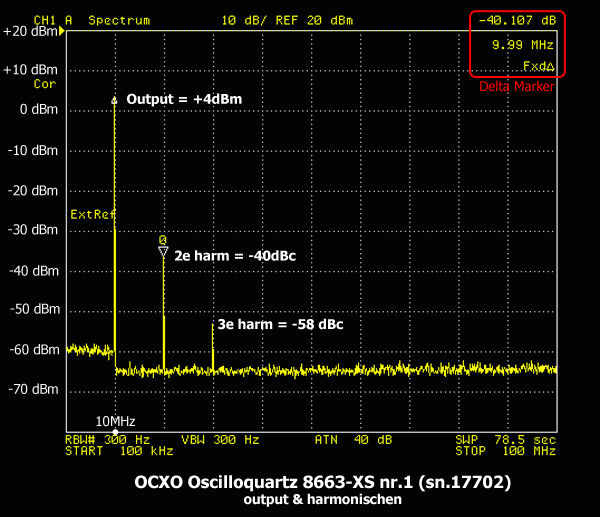Screen dimensions: 600x517
Task: Click the yellow reference level arrow at +20 dBm
Action: click(61, 31)
